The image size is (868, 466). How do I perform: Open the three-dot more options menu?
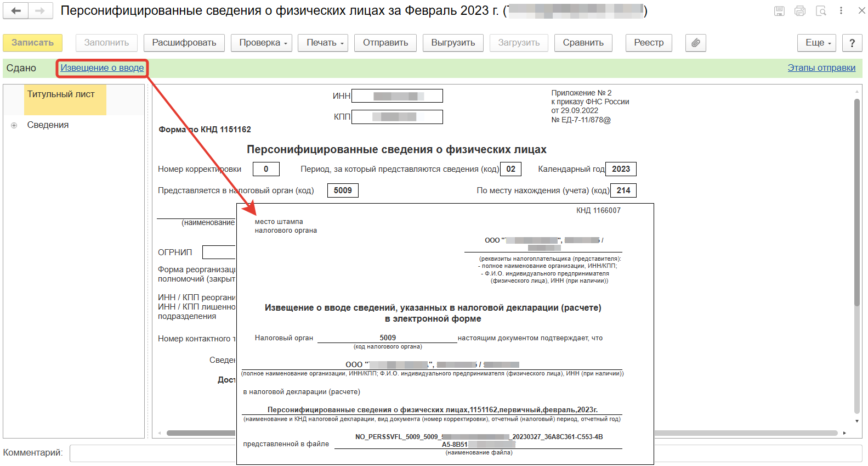(841, 11)
